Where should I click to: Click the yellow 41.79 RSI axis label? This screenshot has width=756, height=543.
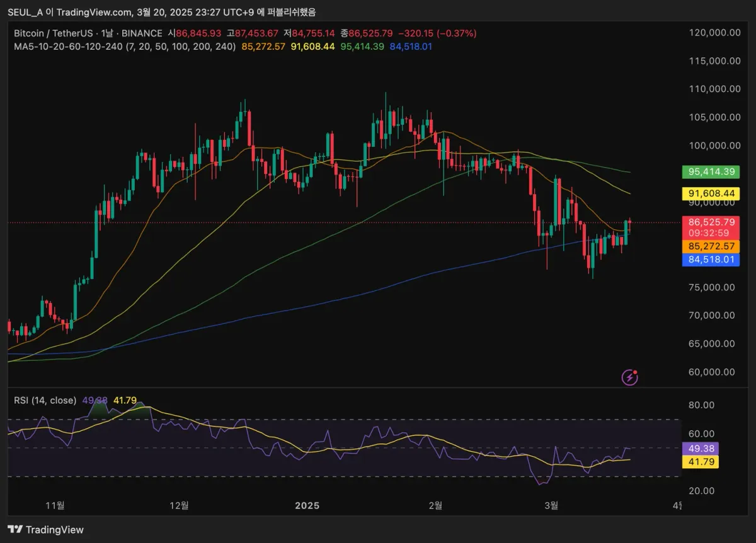[x=701, y=462]
